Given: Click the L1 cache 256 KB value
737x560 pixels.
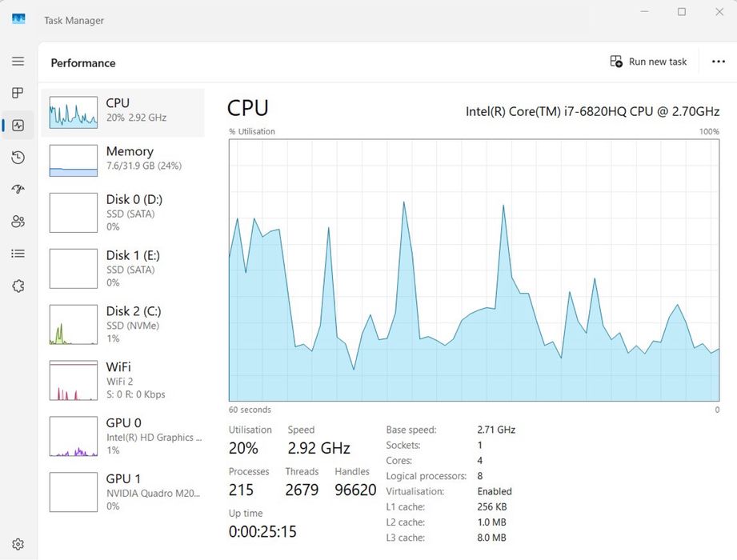Looking at the screenshot, I should 491,507.
